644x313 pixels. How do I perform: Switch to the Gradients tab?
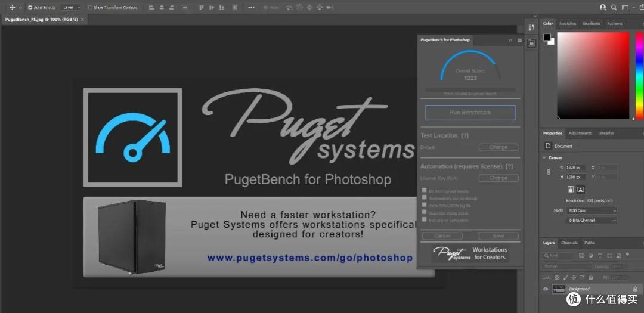[x=592, y=24]
